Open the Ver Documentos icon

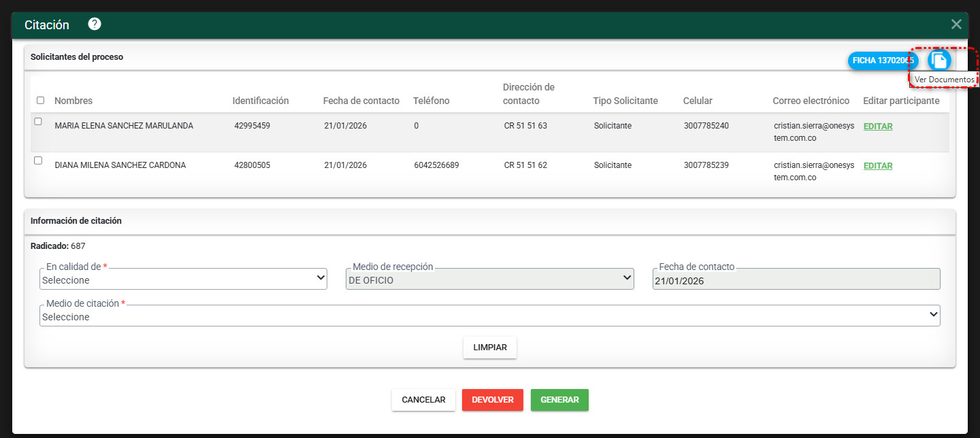(939, 61)
